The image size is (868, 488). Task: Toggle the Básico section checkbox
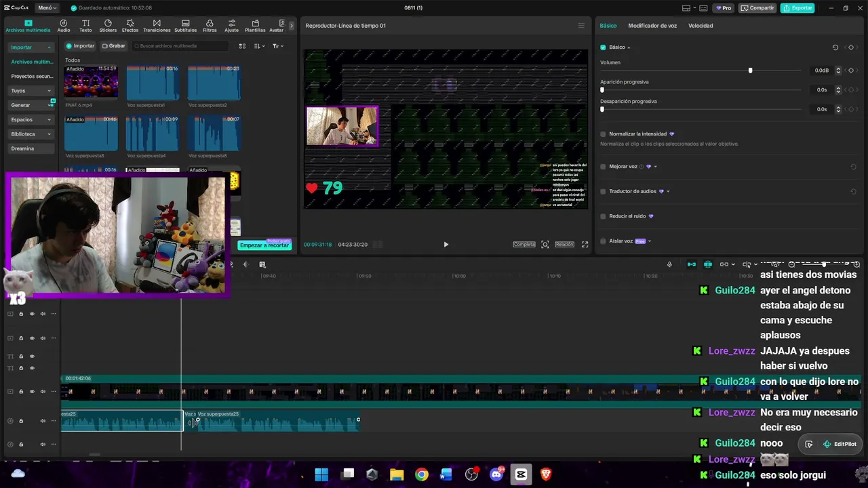603,47
